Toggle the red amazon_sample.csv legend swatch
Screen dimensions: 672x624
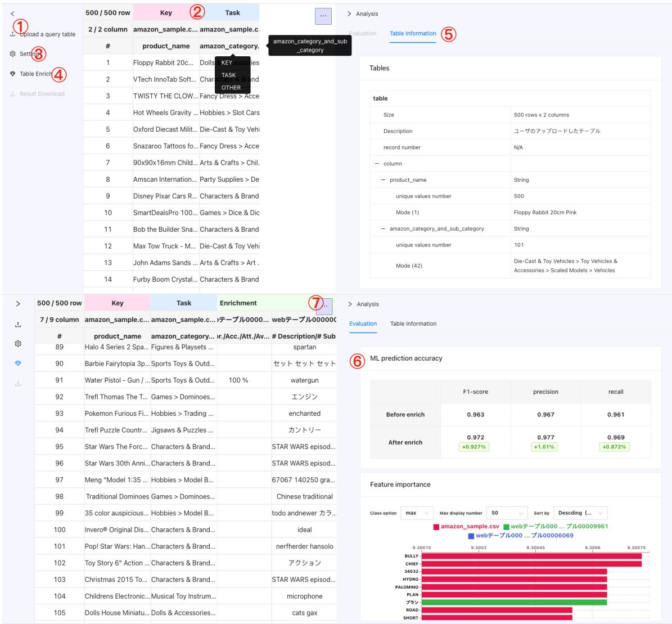pyautogui.click(x=436, y=527)
